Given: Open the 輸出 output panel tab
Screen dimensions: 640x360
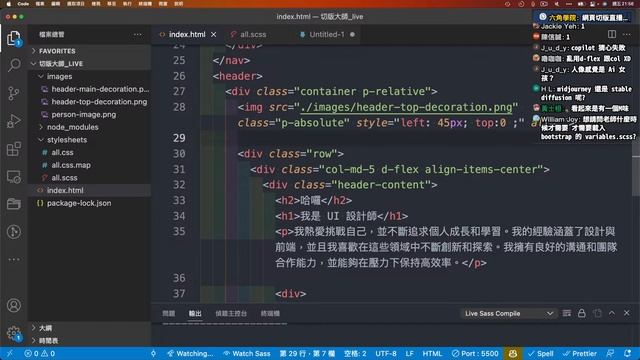Looking at the screenshot, I should (195, 313).
